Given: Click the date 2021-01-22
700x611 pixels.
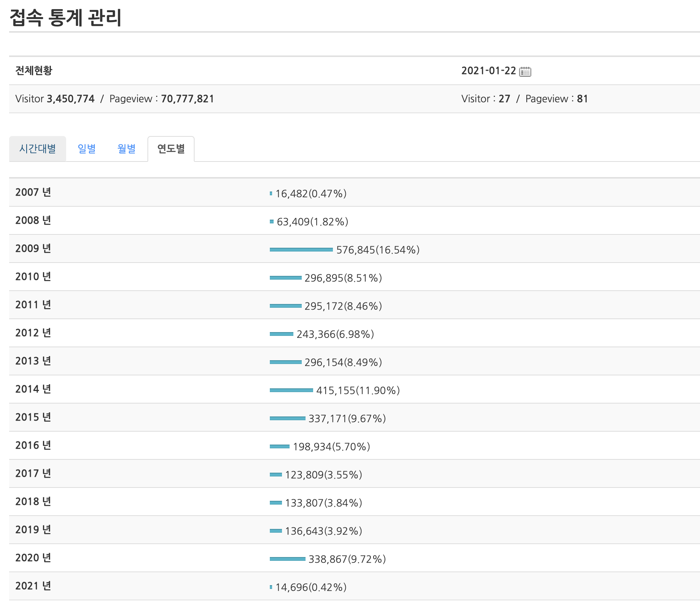Looking at the screenshot, I should tap(488, 71).
